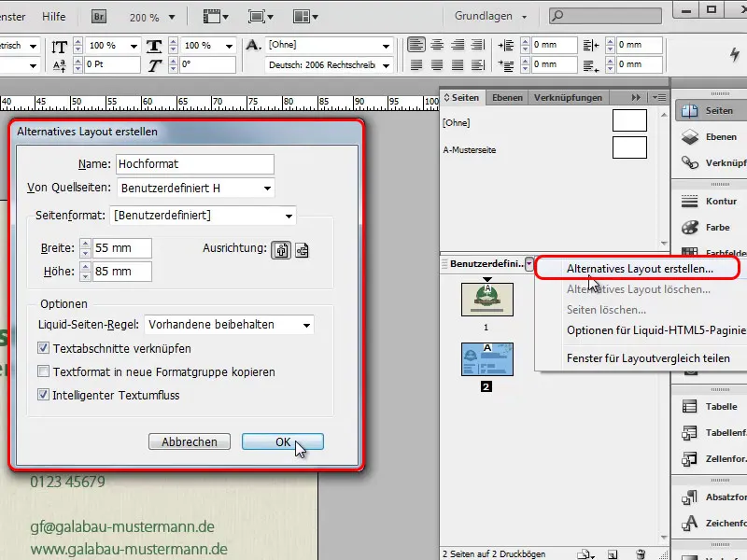The height and width of the screenshot is (560, 747).
Task: Click the Abbrechen button
Action: [x=190, y=441]
